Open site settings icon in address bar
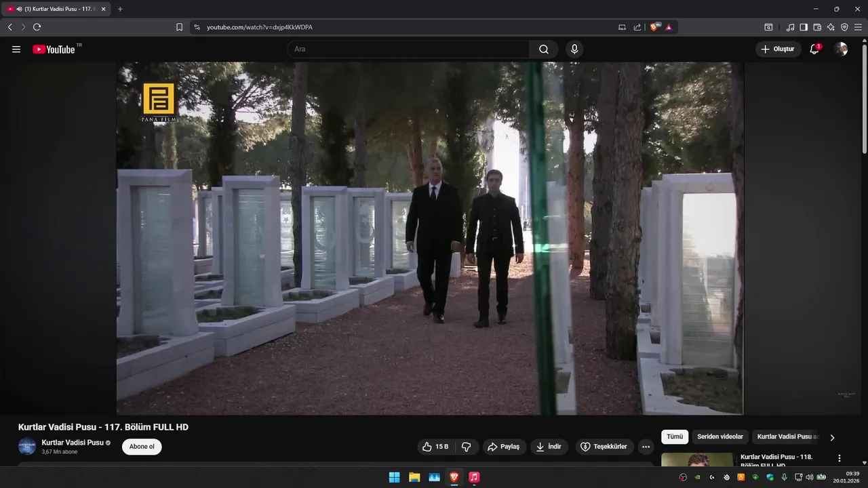The image size is (868, 488). click(x=197, y=27)
